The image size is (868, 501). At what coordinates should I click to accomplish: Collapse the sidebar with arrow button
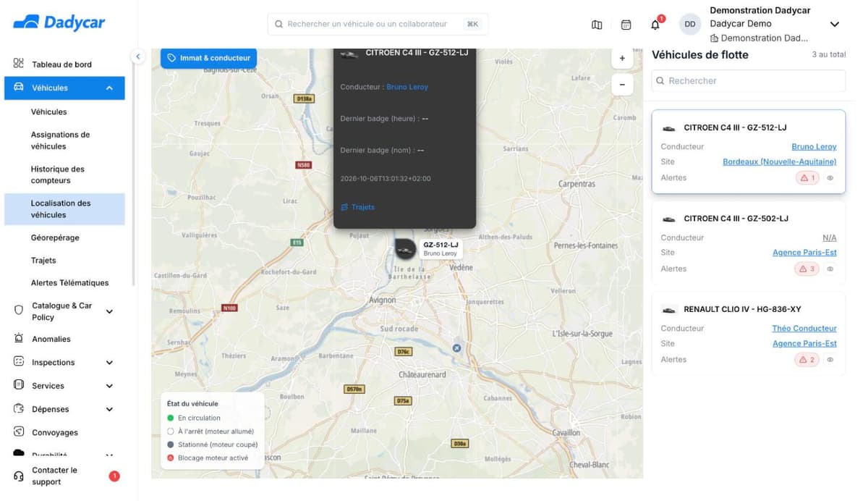(x=138, y=56)
